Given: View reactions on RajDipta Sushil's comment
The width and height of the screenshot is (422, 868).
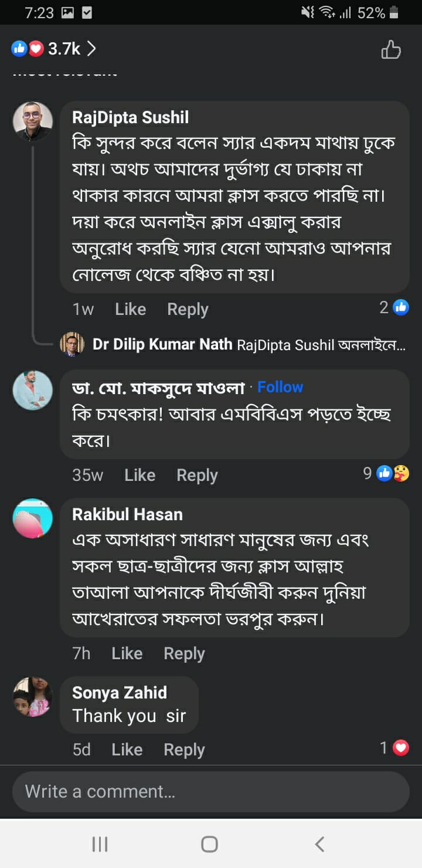Looking at the screenshot, I should (x=394, y=307).
